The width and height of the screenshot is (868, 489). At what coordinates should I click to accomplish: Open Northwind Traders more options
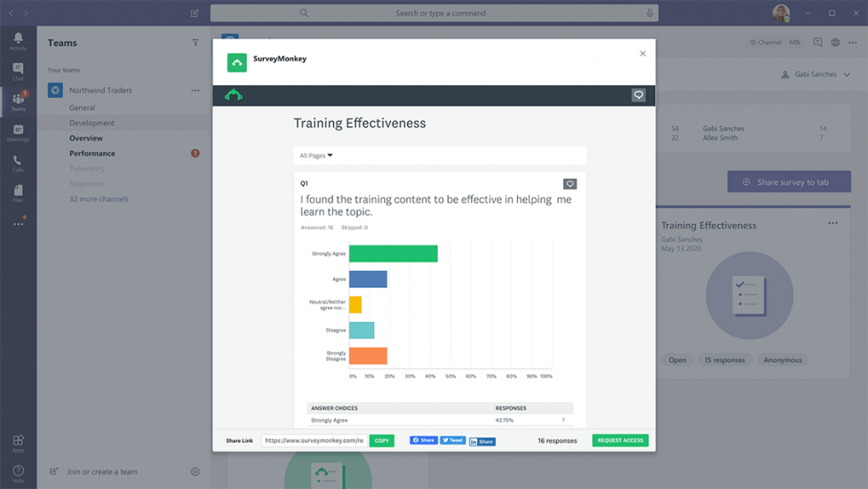click(195, 91)
